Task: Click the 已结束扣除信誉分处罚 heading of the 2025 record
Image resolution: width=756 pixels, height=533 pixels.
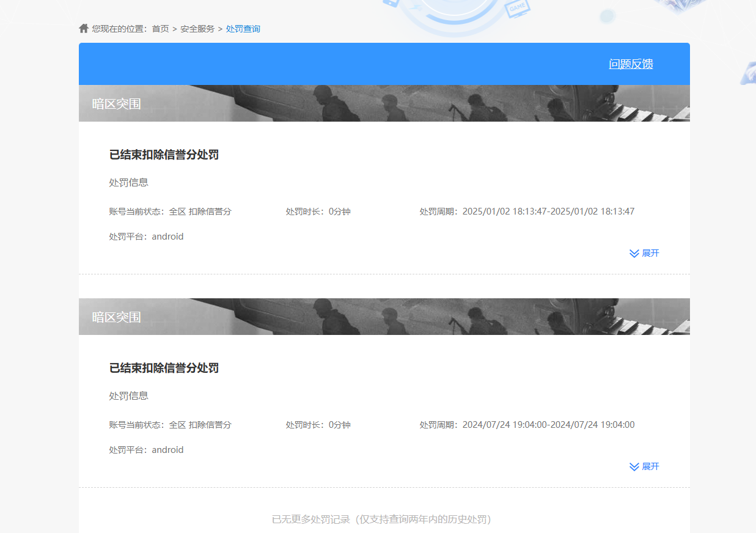Action: [164, 155]
